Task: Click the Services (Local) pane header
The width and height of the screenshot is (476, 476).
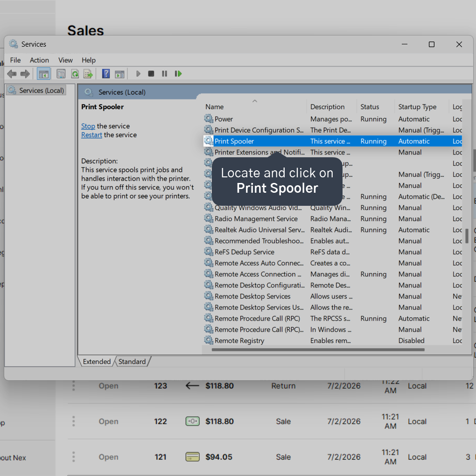Action: point(122,92)
